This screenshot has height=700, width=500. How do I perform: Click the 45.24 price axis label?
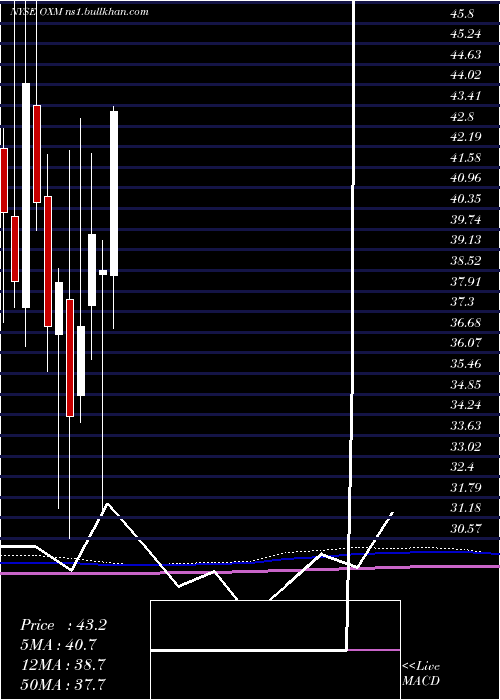pos(466,34)
